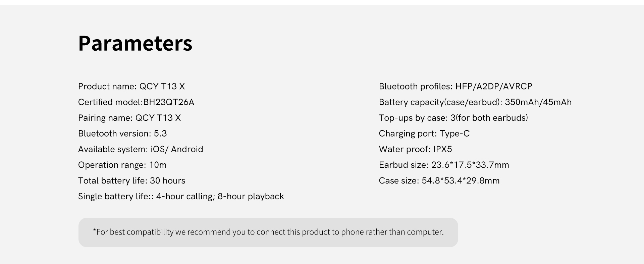Viewport: 644px width, 264px height.
Task: Click the Water proof: IPX5 line
Action: coord(416,149)
